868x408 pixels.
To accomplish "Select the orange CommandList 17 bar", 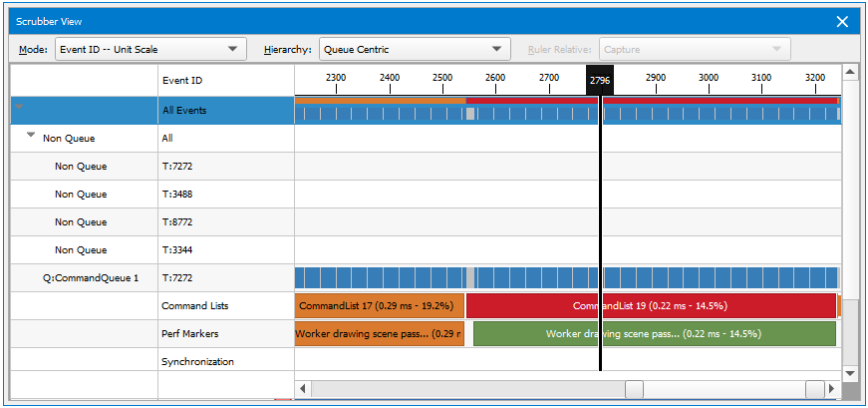I will point(379,306).
